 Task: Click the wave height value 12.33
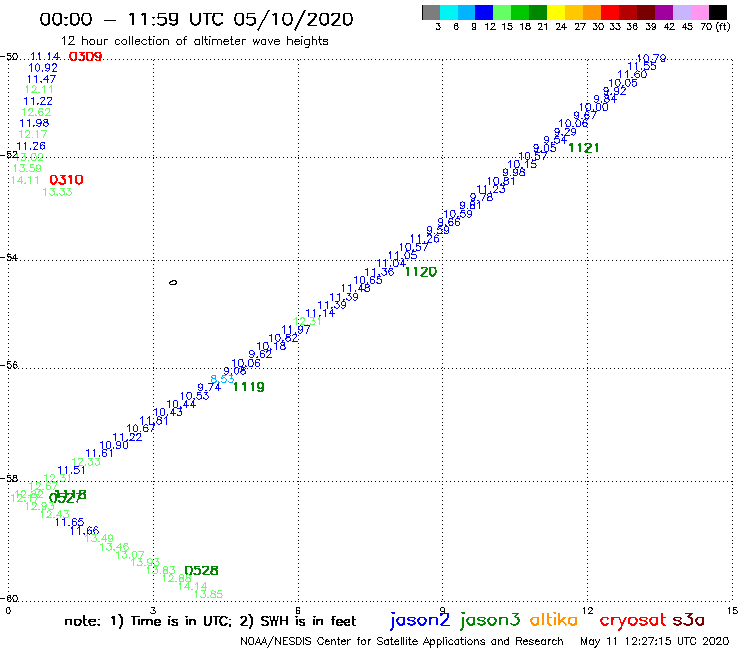click(86, 462)
